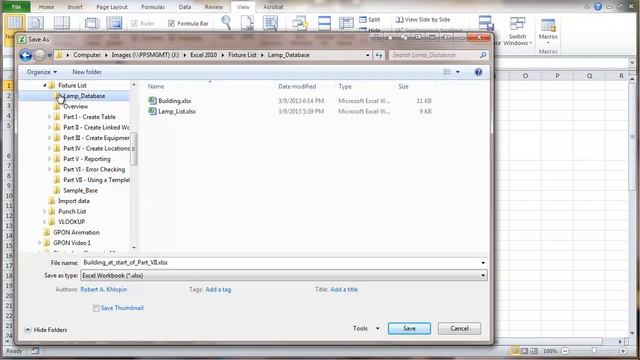Click the zoom slider handle in status bar
Image resolution: width=640 pixels, height=360 pixels.
point(594,351)
